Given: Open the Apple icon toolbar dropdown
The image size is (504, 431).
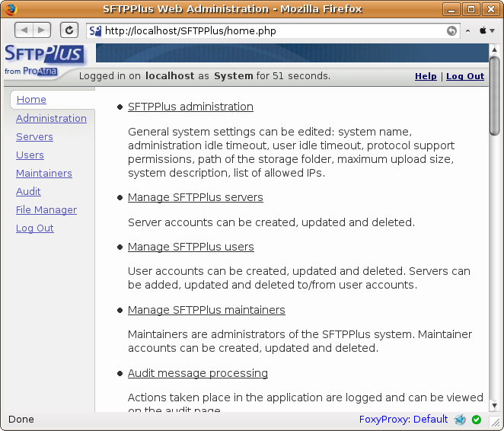Looking at the screenshot, I should click(486, 31).
